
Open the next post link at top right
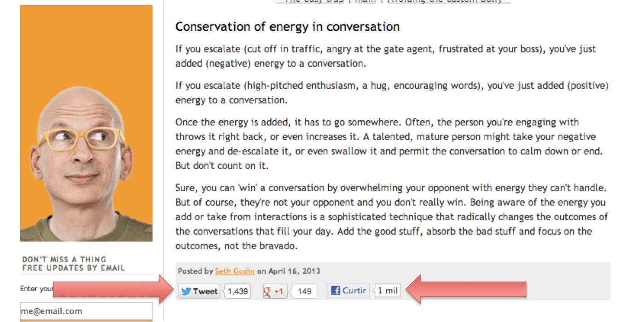448,1
